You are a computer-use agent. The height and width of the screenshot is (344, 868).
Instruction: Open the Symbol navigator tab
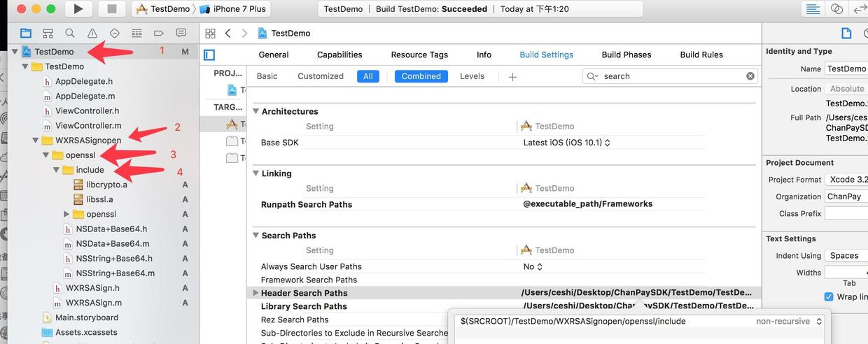[x=48, y=33]
